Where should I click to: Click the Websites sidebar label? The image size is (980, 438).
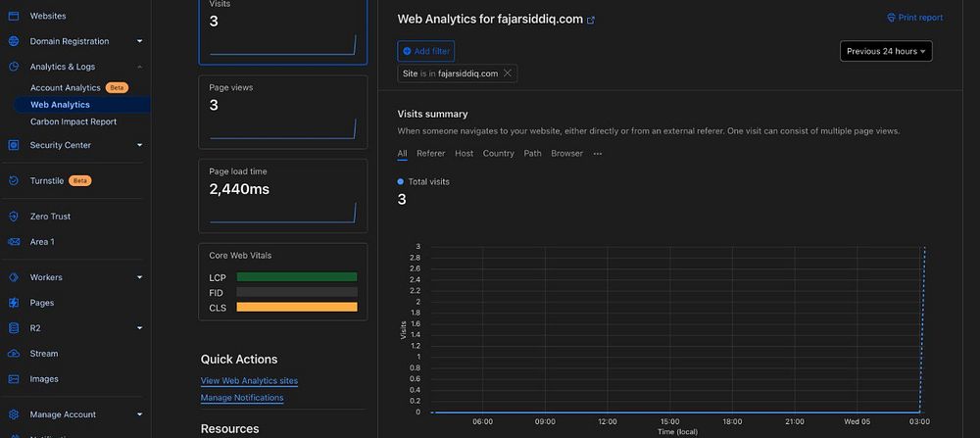pos(48,16)
